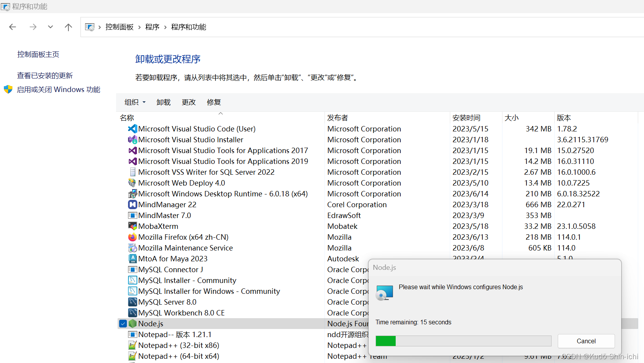Select install date 2023/5/18
This screenshot has height=363, width=644.
point(470,226)
